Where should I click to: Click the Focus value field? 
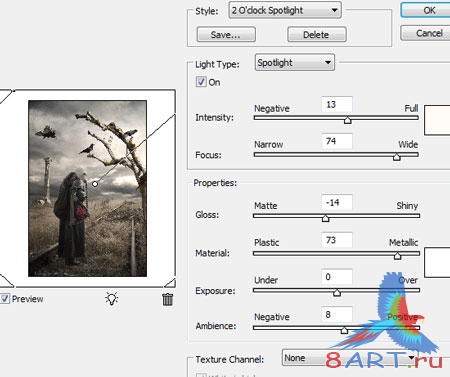point(337,141)
